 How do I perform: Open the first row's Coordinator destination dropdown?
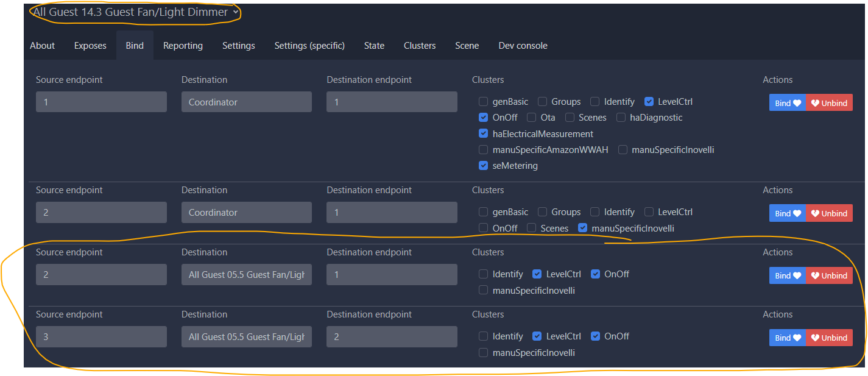coord(246,102)
